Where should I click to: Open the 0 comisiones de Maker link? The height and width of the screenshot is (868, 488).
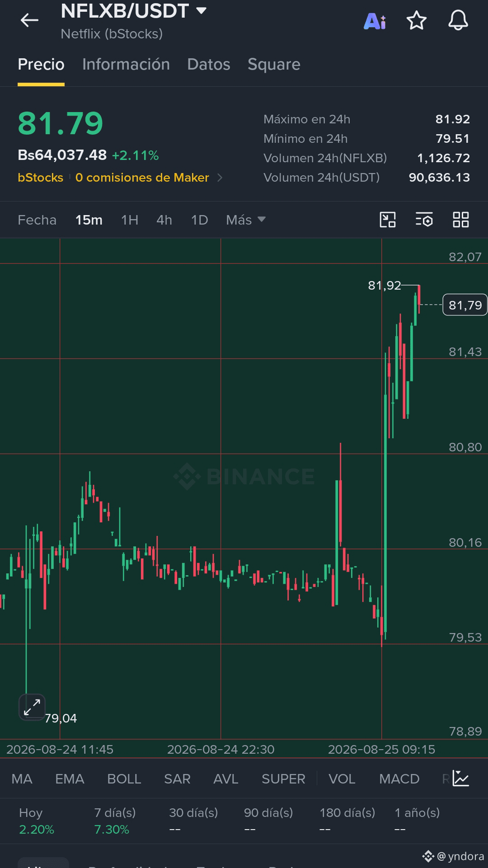pyautogui.click(x=142, y=178)
